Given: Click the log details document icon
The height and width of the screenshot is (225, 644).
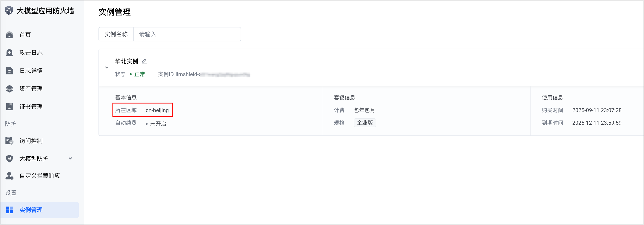Looking at the screenshot, I should [9, 71].
